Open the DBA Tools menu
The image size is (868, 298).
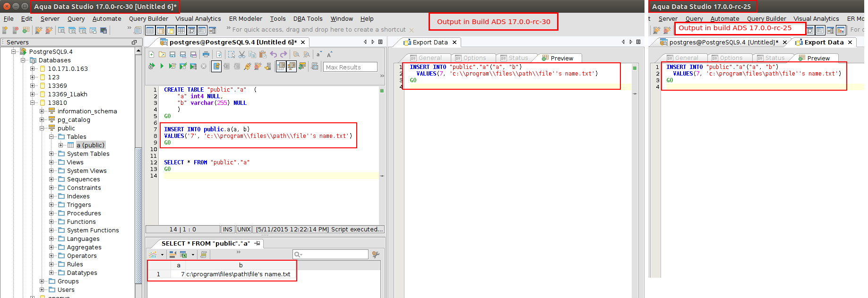(308, 19)
